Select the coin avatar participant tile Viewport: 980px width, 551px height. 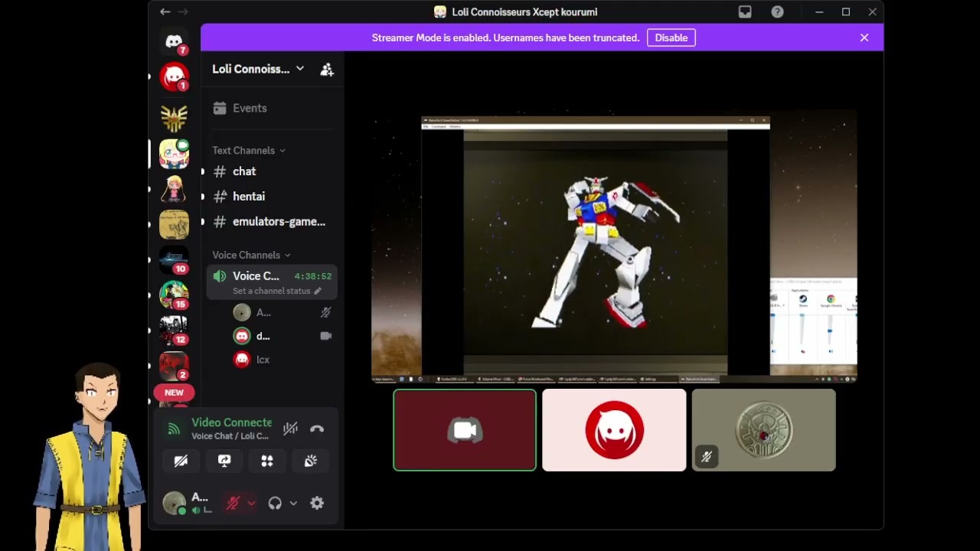click(x=763, y=430)
